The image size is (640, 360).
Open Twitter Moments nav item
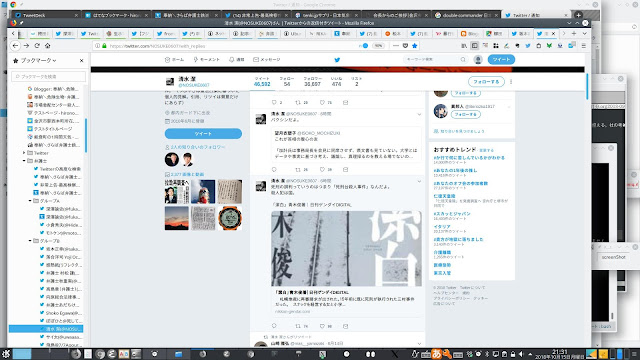click(x=207, y=60)
